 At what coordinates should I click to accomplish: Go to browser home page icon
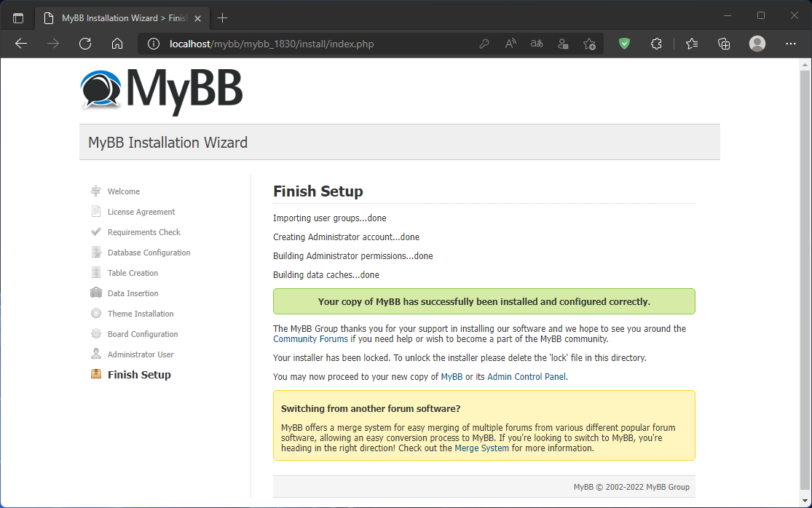117,44
